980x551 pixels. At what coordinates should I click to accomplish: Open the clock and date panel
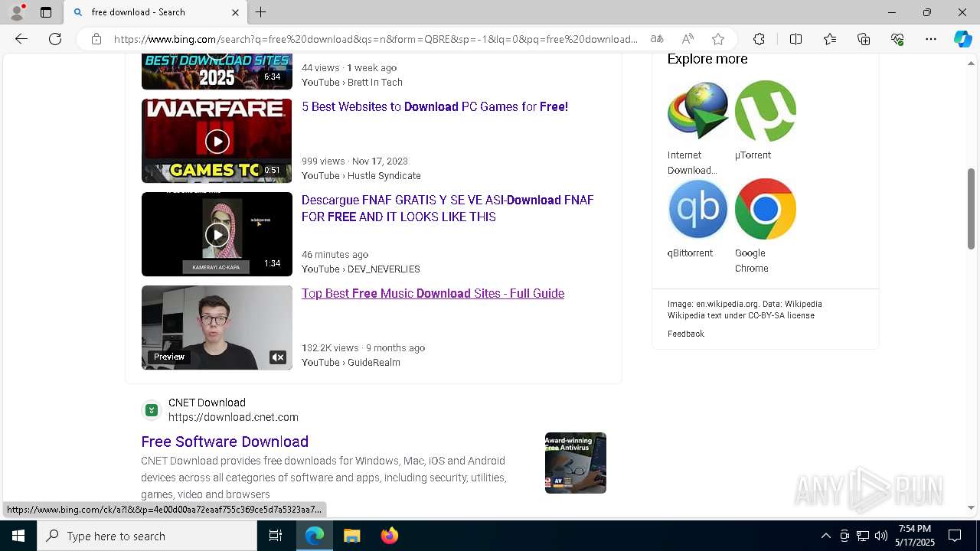[x=916, y=536]
